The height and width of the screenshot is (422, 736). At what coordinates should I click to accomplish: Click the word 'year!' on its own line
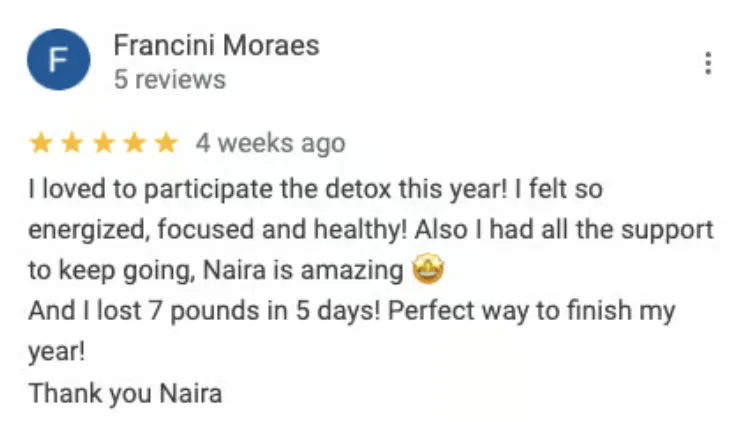point(57,352)
